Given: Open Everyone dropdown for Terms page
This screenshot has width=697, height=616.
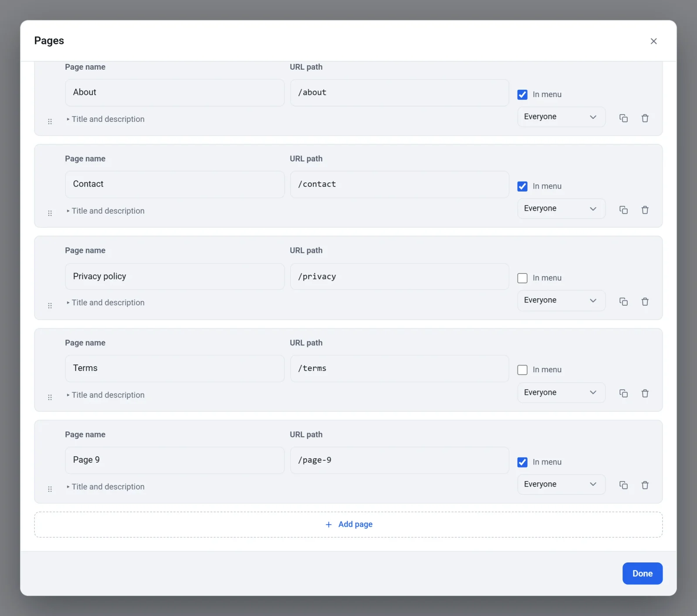Looking at the screenshot, I should [x=561, y=393].
